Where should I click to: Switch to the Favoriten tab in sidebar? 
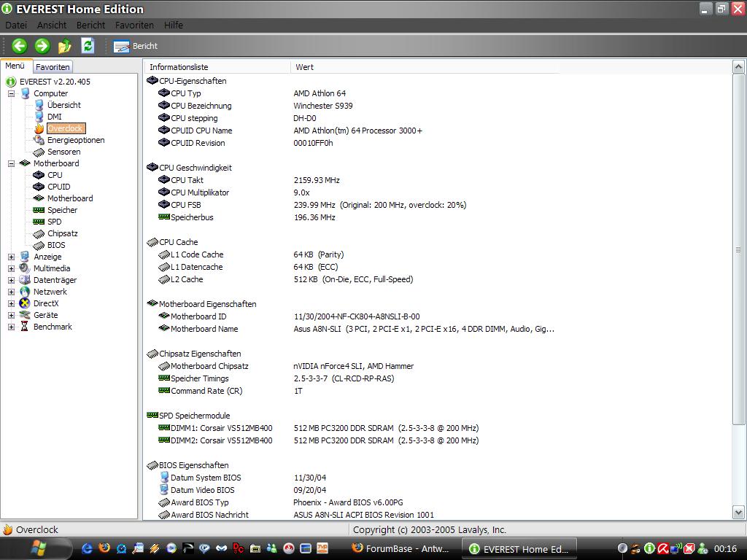pyautogui.click(x=53, y=66)
